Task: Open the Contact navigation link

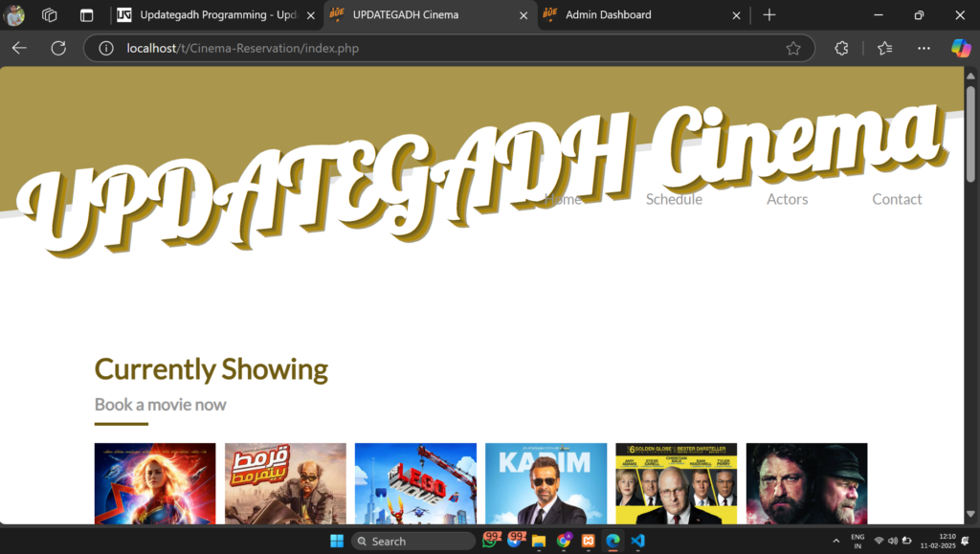Action: [x=897, y=199]
